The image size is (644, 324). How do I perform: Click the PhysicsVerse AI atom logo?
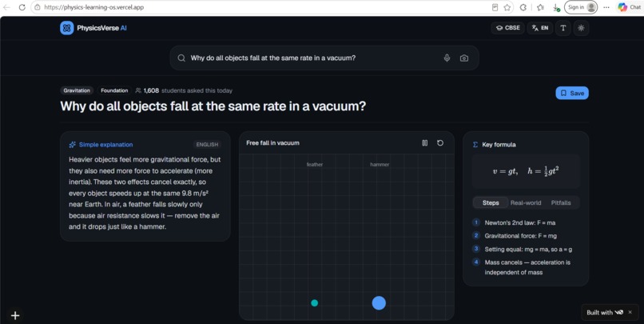coord(67,28)
